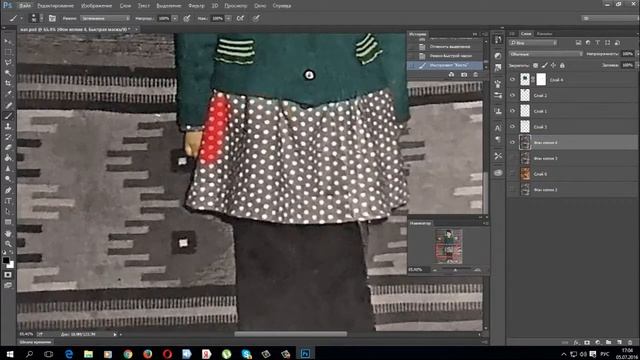Create a new layer icon
640x360 pixels.
[619, 342]
